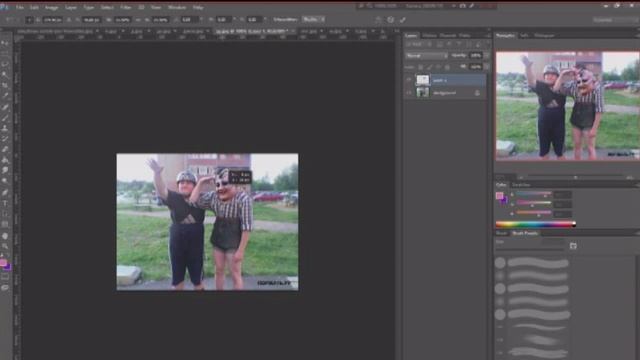Switch to the History tab
Screen dimensions: 640x360
coord(429,36)
